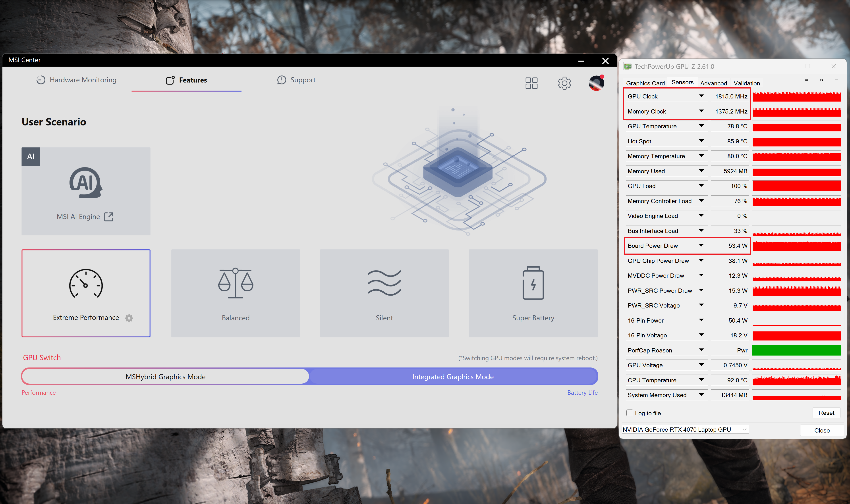This screenshot has height=504, width=850.
Task: Close the MSI Center window
Action: pos(605,61)
